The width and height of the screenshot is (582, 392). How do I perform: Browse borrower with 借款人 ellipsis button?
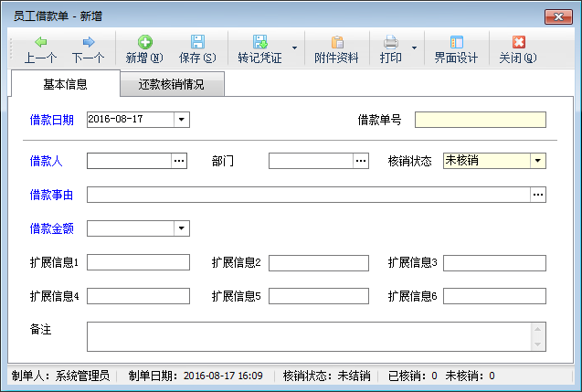click(180, 161)
